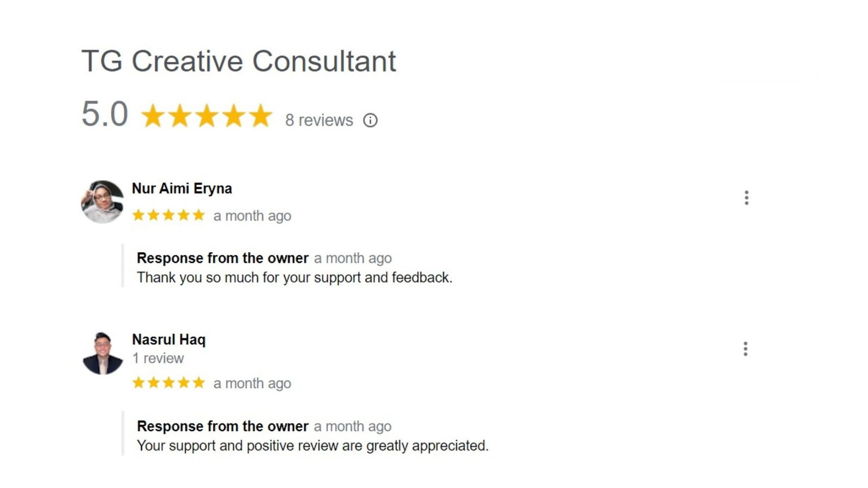Click the info icon beside 8 reviews
868x488 pixels.
370,120
